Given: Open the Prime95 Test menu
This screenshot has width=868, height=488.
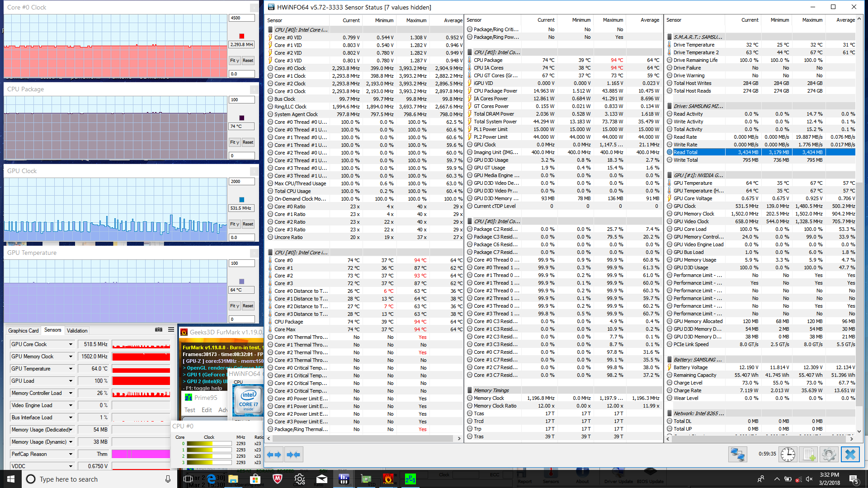Looking at the screenshot, I should [x=190, y=410].
